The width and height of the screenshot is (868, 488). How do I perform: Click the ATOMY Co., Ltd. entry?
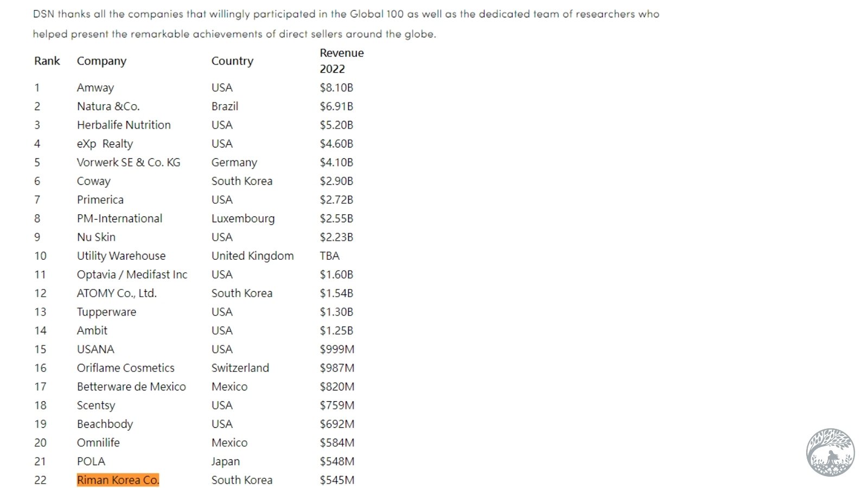[117, 293]
